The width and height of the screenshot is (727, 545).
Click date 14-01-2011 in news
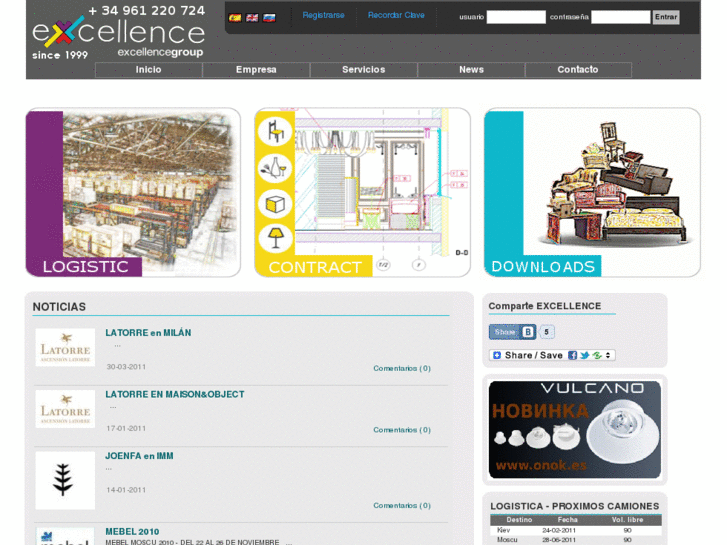coord(126,490)
